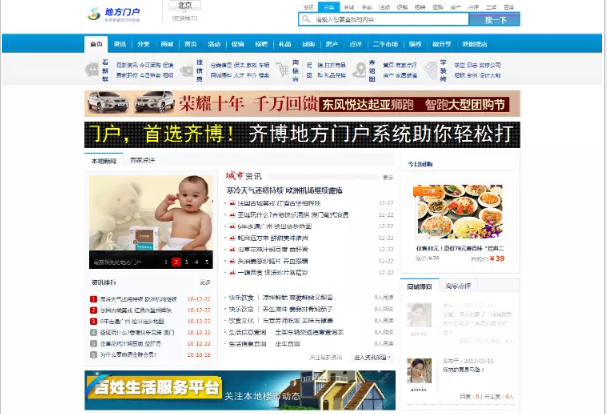Image resolution: width=607 pixels, height=414 pixels.
Task: Click the ¥39 group-buy price
Action: [497, 258]
